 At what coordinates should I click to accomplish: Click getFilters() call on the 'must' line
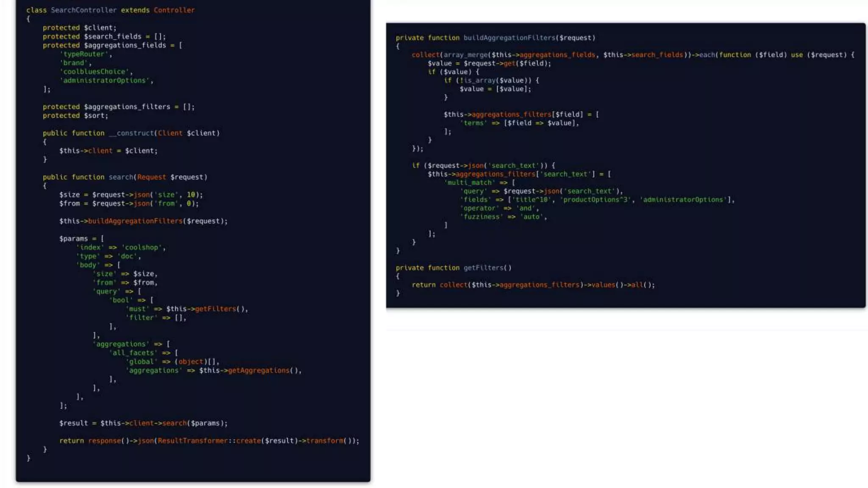(x=216, y=309)
